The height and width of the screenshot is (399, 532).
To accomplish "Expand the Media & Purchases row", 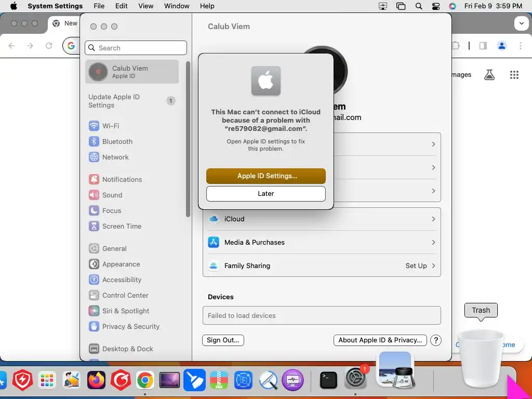I will [x=322, y=243].
